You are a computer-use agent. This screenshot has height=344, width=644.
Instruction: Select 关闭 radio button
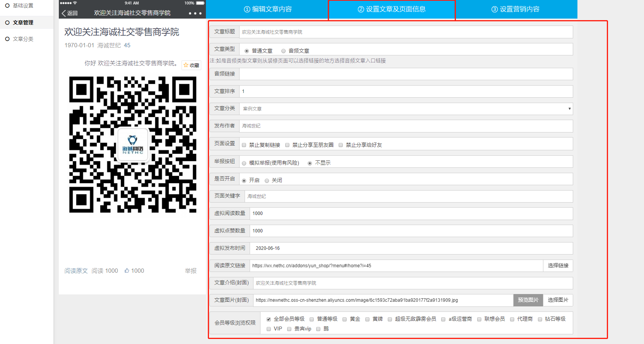[267, 181]
